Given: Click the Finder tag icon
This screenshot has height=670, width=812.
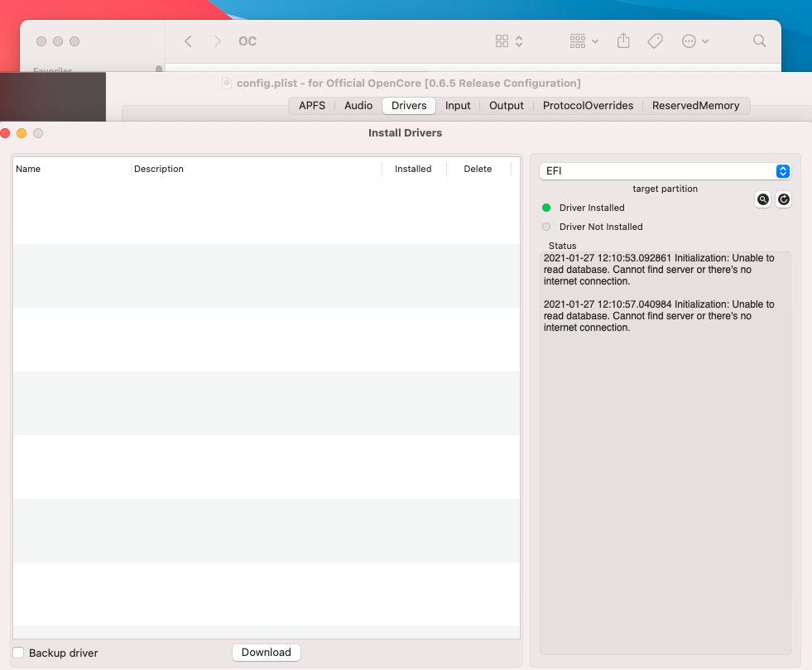Looking at the screenshot, I should (655, 41).
